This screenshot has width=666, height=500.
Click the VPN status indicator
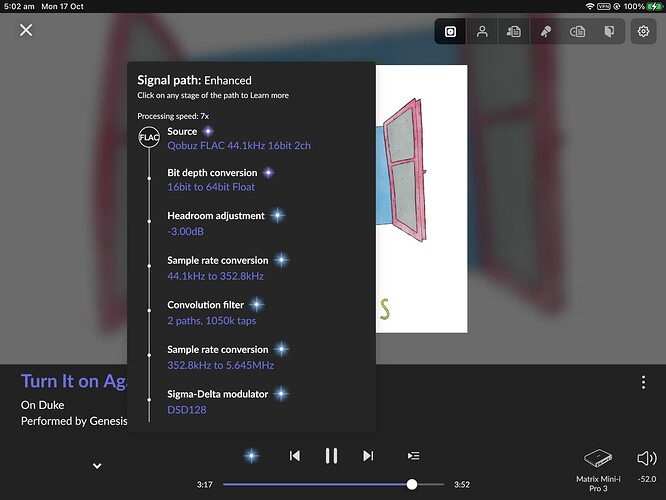tap(604, 6)
